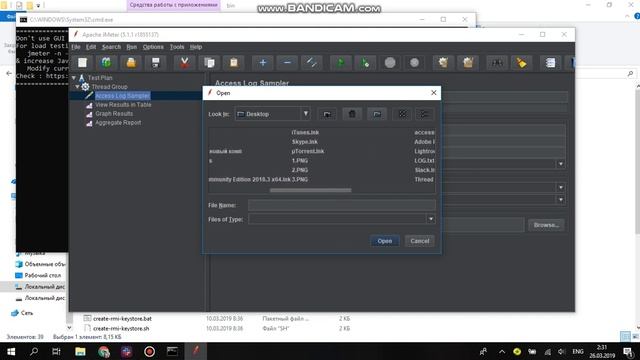Switch Open dialog to List view icon
The height and width of the screenshot is (360, 640).
click(x=402, y=114)
